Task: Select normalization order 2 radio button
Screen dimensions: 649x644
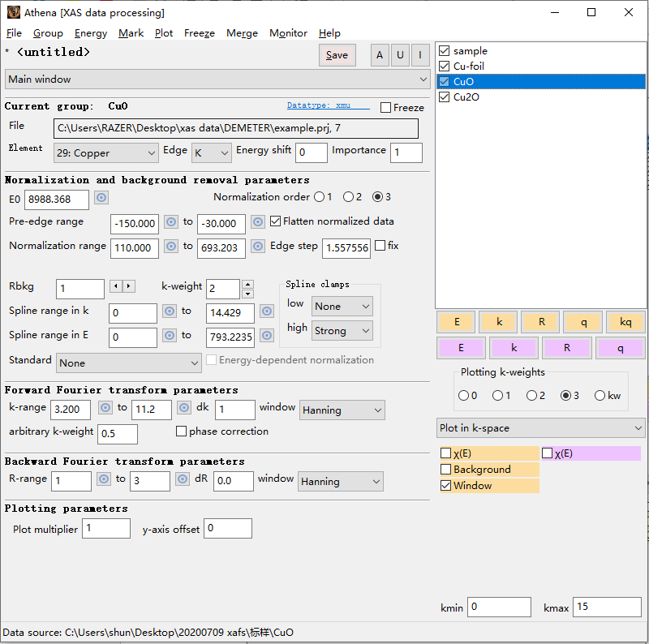Action: pyautogui.click(x=349, y=197)
